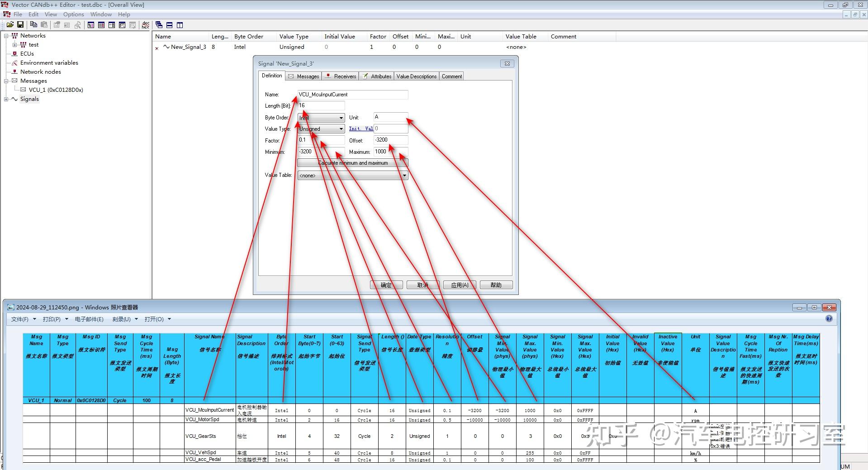Click the open file folder icon
This screenshot has height=470, width=868.
(x=10, y=25)
